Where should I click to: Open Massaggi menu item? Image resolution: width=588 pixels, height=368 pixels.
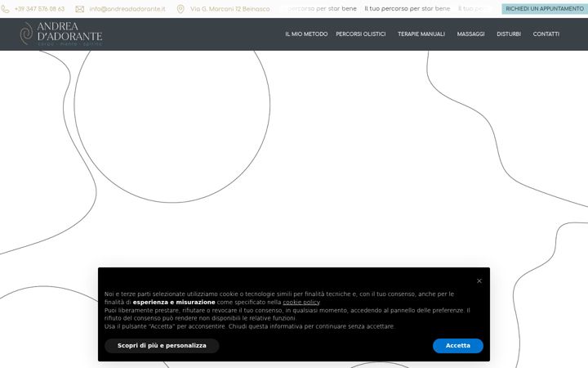[x=470, y=34]
